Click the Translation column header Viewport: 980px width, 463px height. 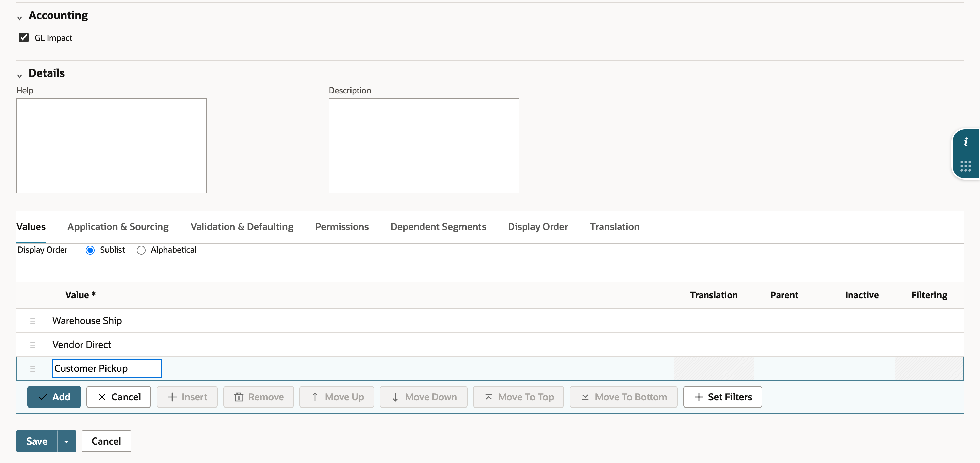[x=714, y=295]
